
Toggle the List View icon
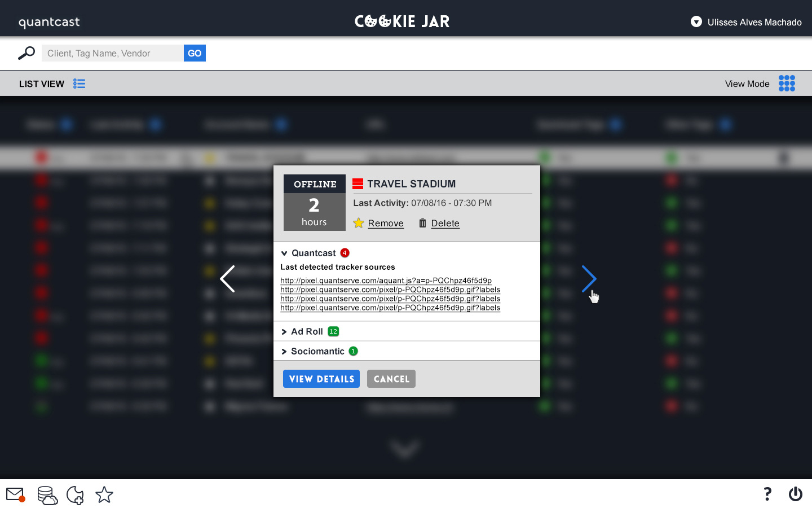coord(79,84)
